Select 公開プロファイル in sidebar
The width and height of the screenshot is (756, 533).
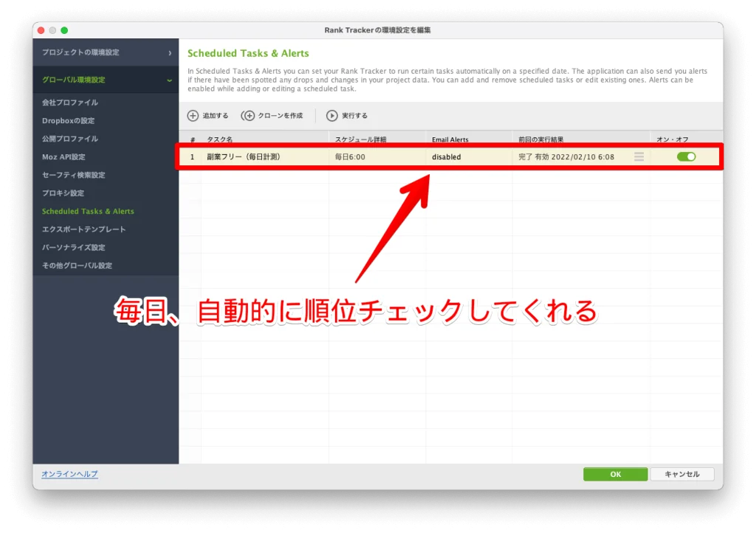[x=70, y=139]
